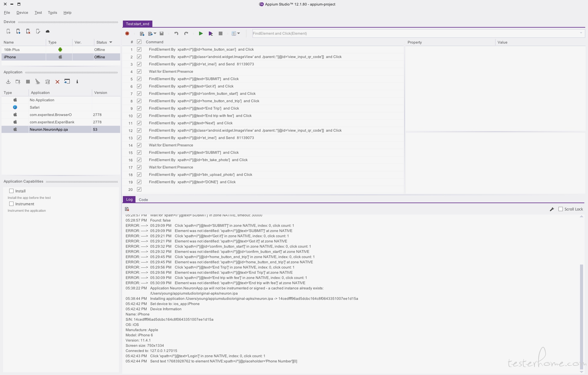Viewport: 588px width, 375px height.
Task: Uncheck step 1 home_button_scan checkbox
Action: [x=139, y=49]
